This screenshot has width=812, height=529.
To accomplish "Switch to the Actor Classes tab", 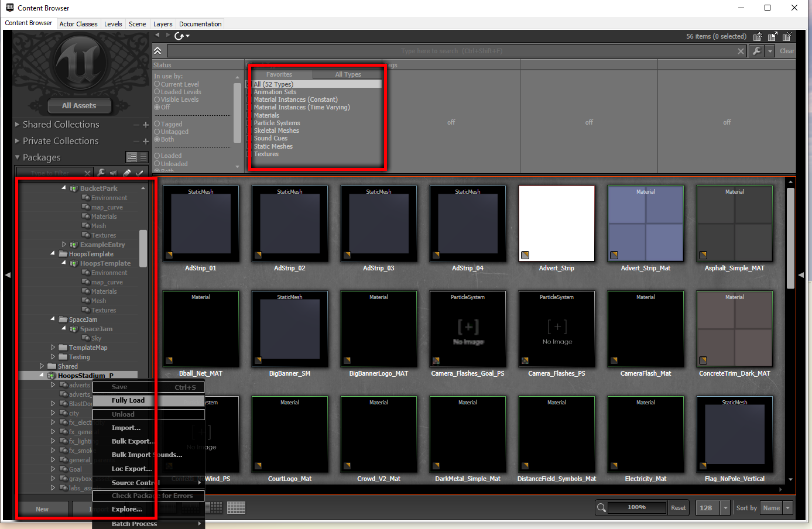I will tap(78, 24).
